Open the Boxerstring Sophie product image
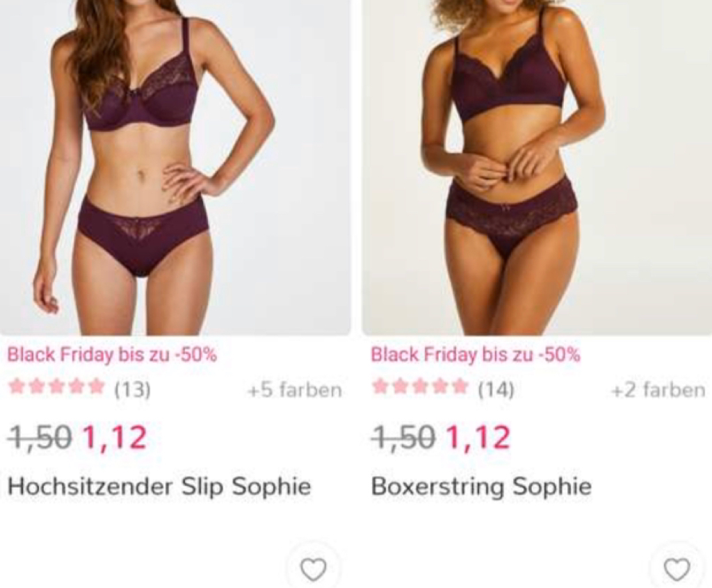Image resolution: width=712 pixels, height=588 pixels. click(x=537, y=168)
